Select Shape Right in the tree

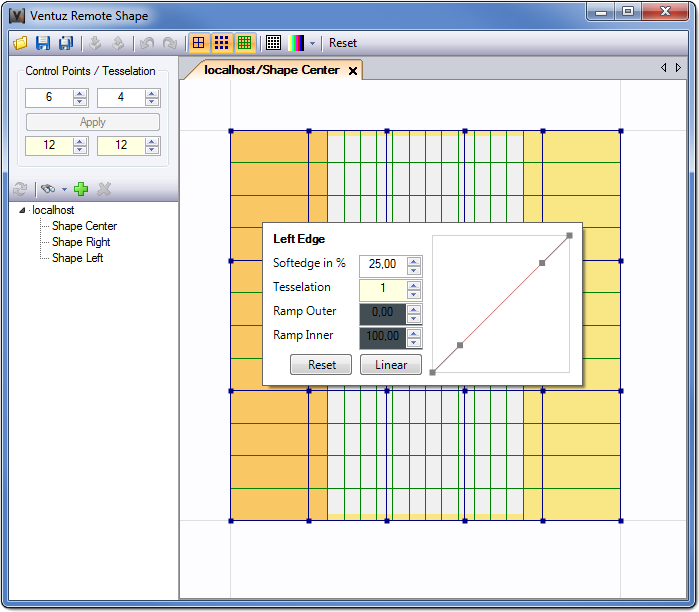[x=81, y=242]
